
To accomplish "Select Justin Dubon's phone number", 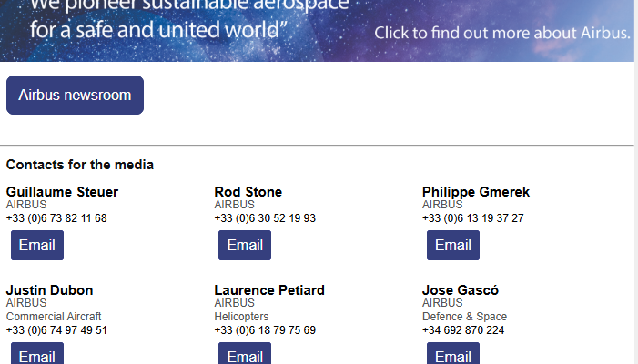I will tap(56, 330).
